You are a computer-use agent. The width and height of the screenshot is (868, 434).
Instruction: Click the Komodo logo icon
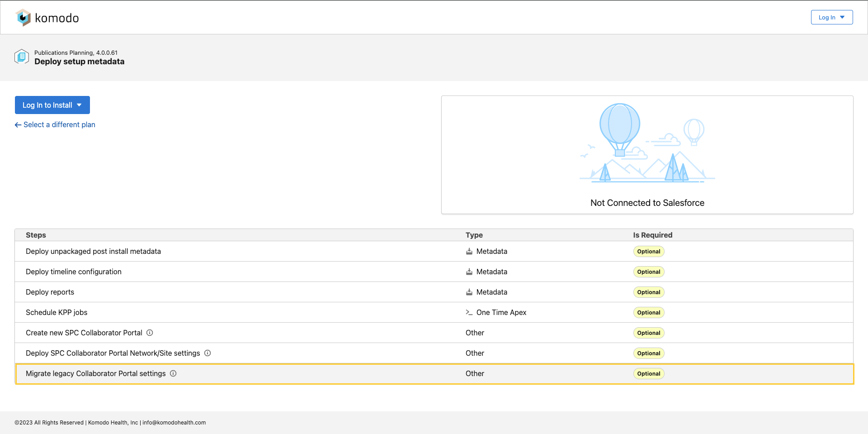23,18
